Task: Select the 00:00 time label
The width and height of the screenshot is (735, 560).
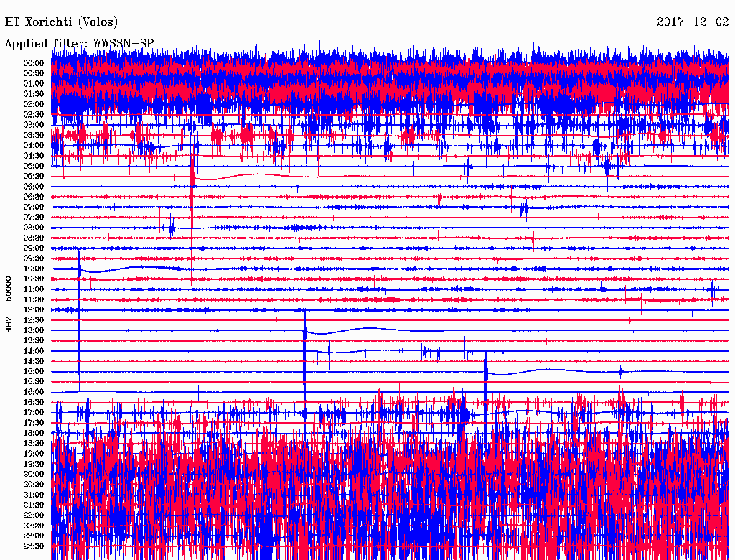Action: tap(34, 63)
